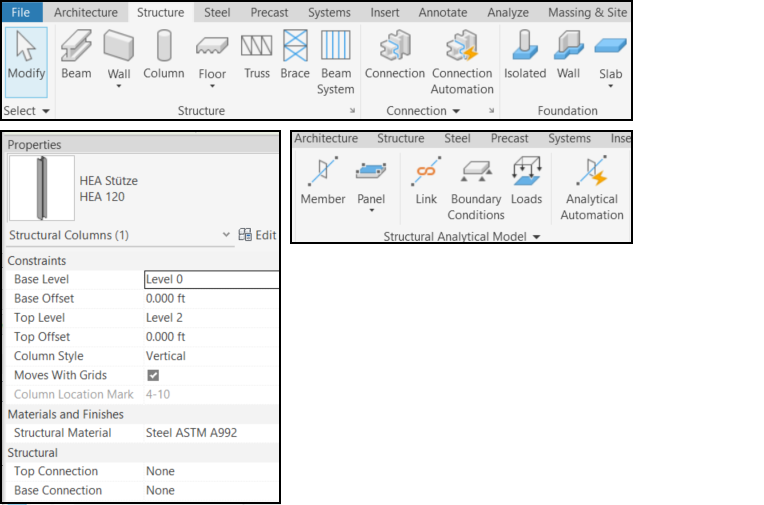
Task: Choose the Brace tool
Action: pyautogui.click(x=295, y=55)
